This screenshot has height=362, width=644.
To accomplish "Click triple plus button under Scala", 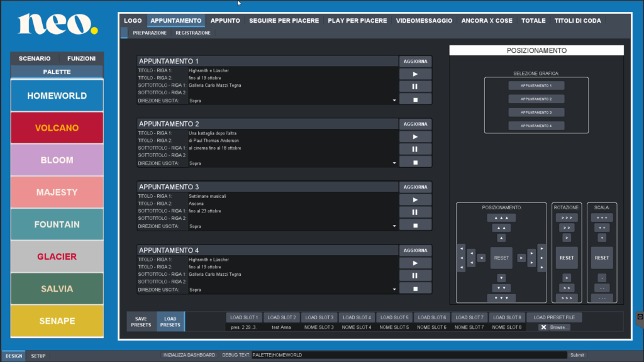I will pyautogui.click(x=601, y=218).
